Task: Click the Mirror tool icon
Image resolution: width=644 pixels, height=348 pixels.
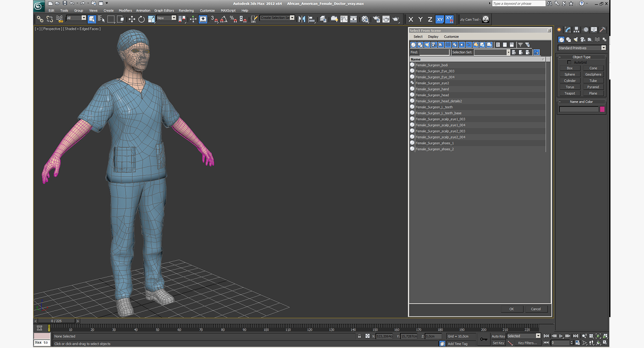Action: (302, 19)
